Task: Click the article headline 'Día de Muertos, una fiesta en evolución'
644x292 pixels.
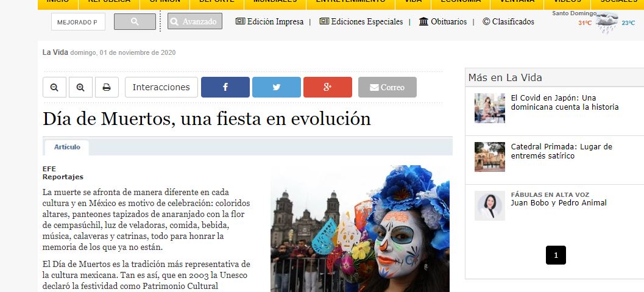Action: (x=207, y=119)
